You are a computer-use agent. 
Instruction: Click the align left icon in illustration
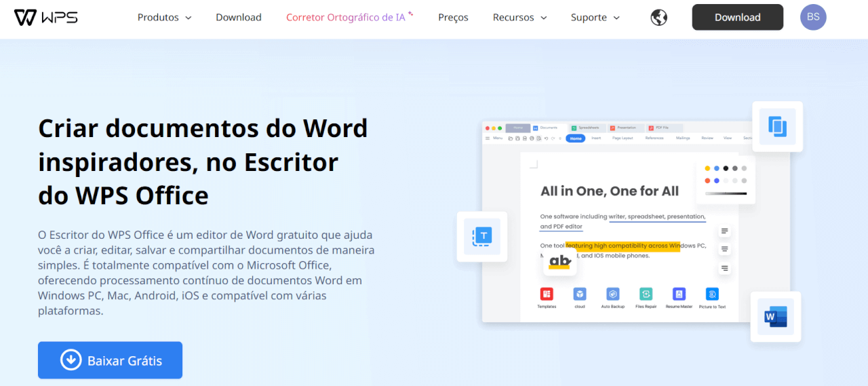(725, 231)
